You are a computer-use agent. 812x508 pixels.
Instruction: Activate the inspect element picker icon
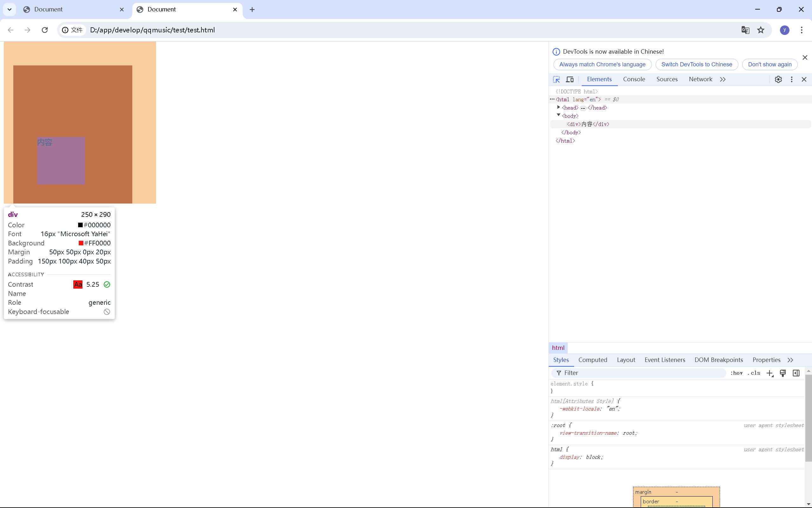pyautogui.click(x=556, y=79)
